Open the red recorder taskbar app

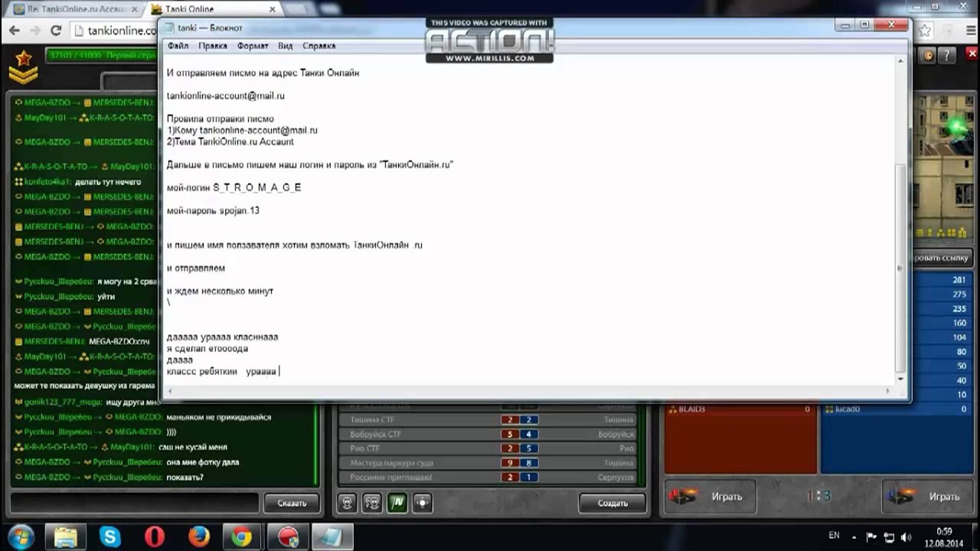tap(287, 536)
